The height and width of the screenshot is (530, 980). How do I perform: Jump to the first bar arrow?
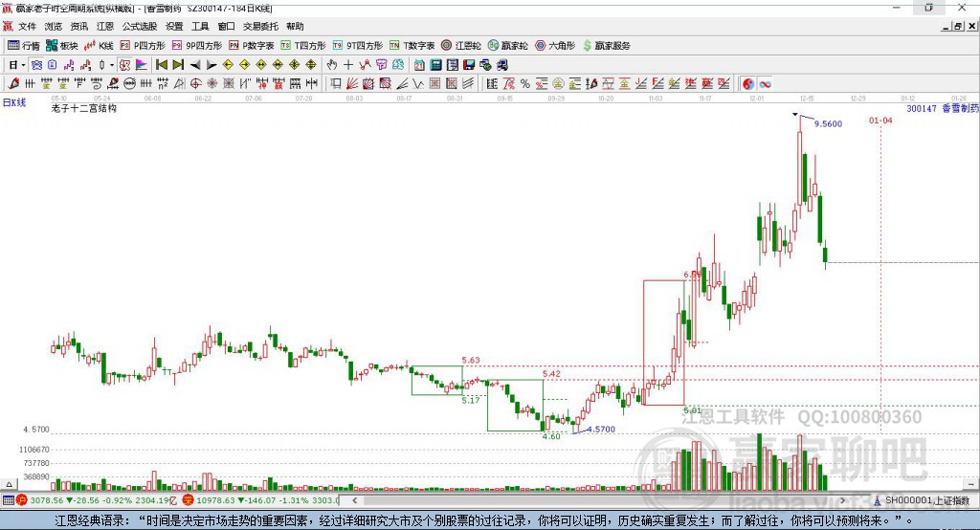pos(162,65)
